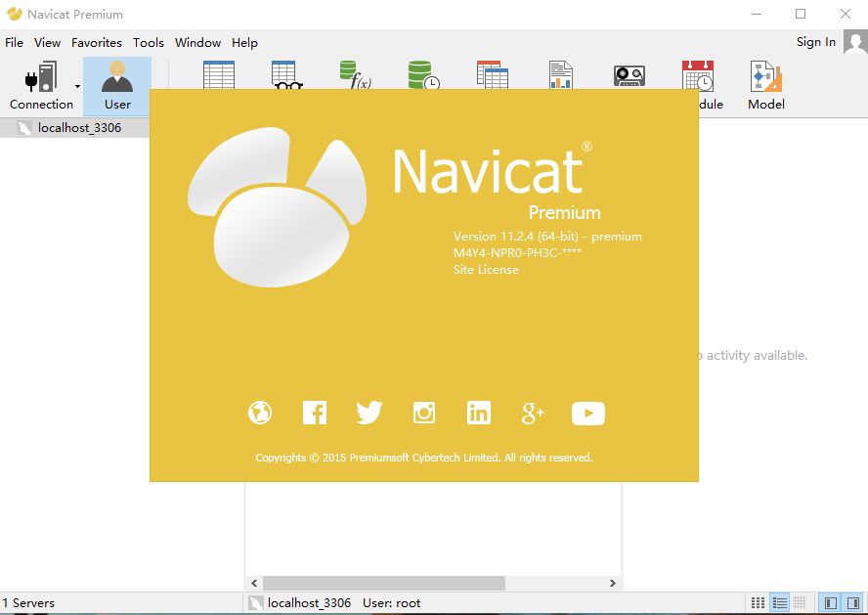The width and height of the screenshot is (868, 615).
Task: Open the Model designer tool
Action: 765,84
